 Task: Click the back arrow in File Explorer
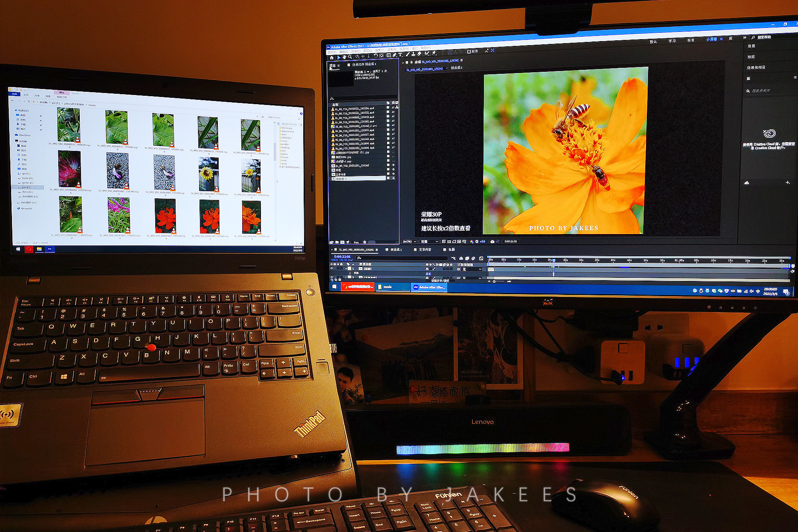(x=13, y=101)
